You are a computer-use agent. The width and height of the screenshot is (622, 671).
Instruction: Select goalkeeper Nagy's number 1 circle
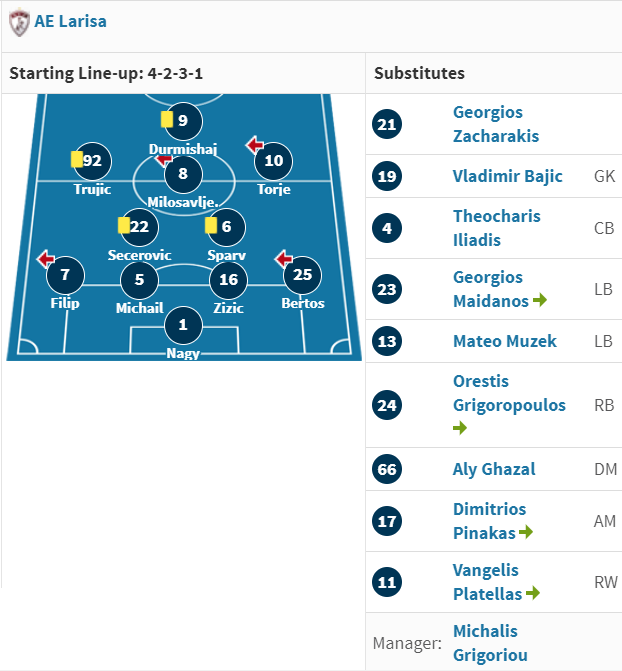(183, 325)
